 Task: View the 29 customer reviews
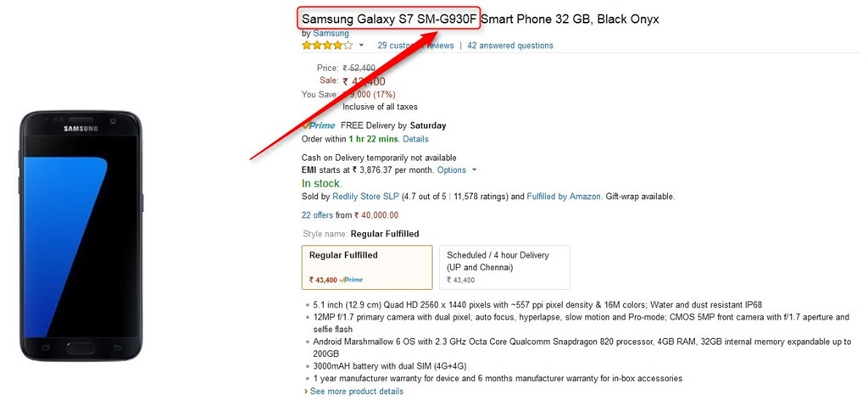pyautogui.click(x=415, y=46)
